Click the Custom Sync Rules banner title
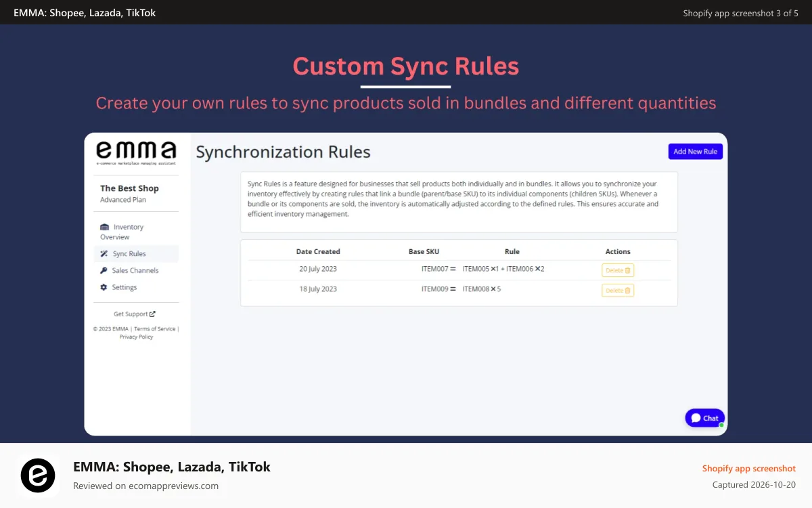This screenshot has height=508, width=812. [406, 66]
